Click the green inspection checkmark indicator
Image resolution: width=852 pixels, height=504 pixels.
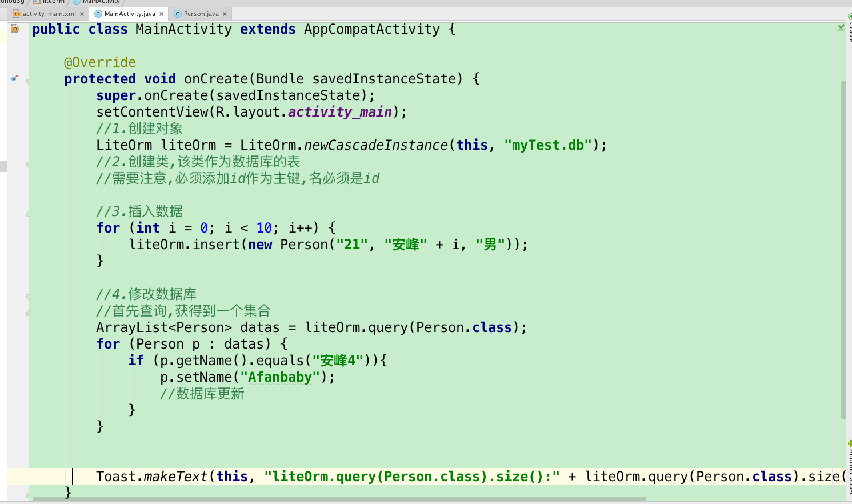click(841, 27)
